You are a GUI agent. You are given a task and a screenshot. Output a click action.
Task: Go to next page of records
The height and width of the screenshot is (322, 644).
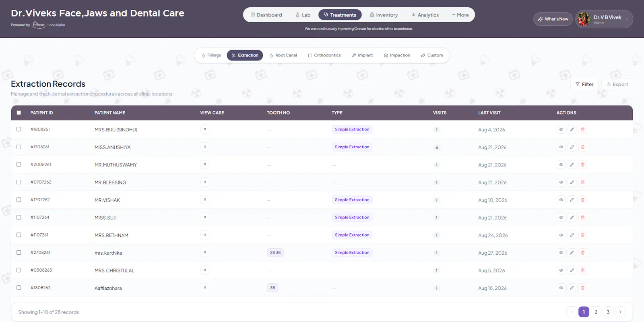[620, 312]
